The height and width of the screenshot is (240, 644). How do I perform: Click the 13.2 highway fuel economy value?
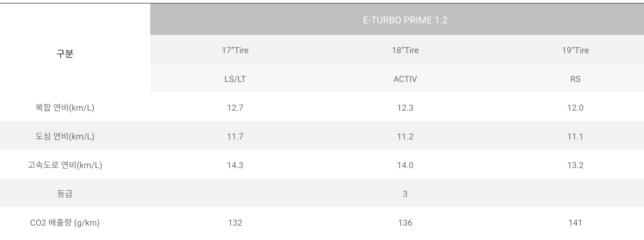click(575, 165)
